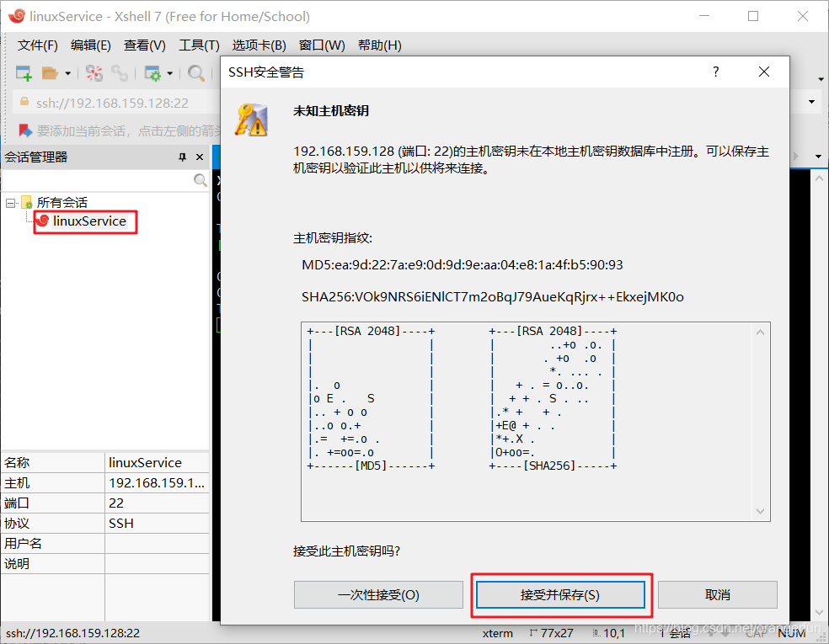The image size is (829, 644).
Task: Expand the address bar dropdown arrow
Action: point(811,102)
